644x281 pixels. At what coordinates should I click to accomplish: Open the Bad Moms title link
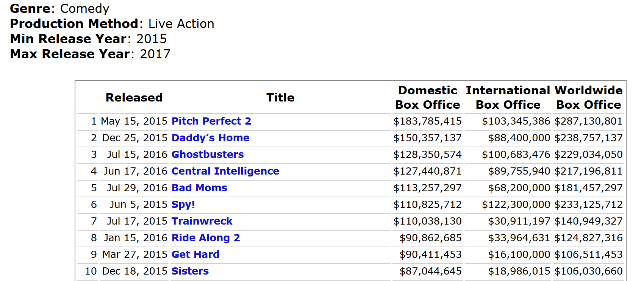pos(199,188)
